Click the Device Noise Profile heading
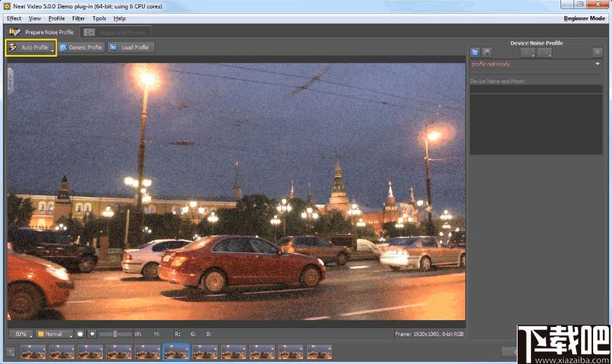The width and height of the screenshot is (612, 364). tap(536, 43)
